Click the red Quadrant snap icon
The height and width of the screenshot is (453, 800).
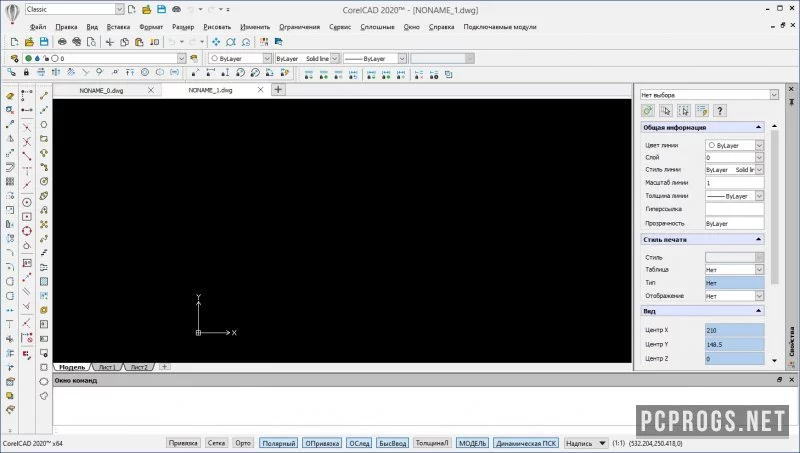[27, 231]
